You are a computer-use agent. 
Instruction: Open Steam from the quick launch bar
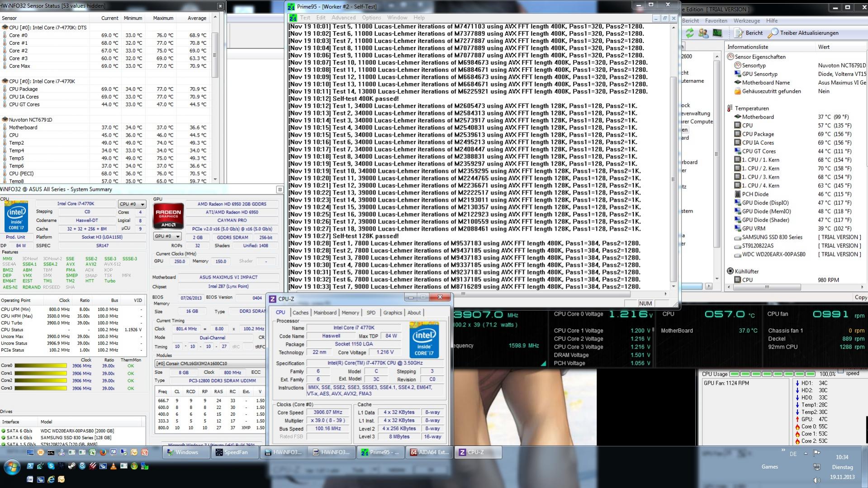72,466
